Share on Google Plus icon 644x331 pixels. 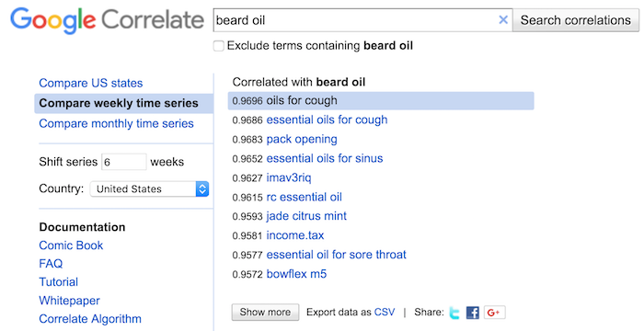[495, 313]
